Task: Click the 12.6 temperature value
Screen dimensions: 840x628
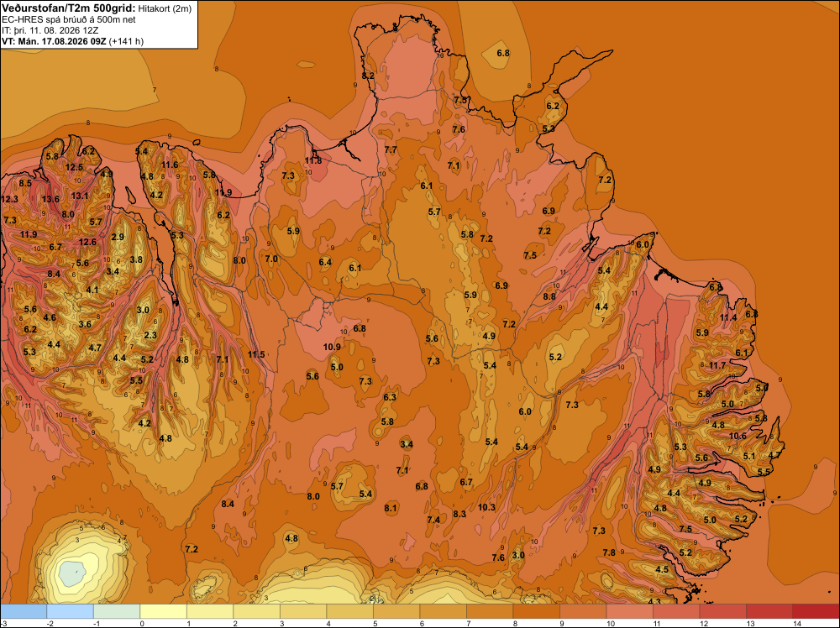Action: pyautogui.click(x=87, y=242)
